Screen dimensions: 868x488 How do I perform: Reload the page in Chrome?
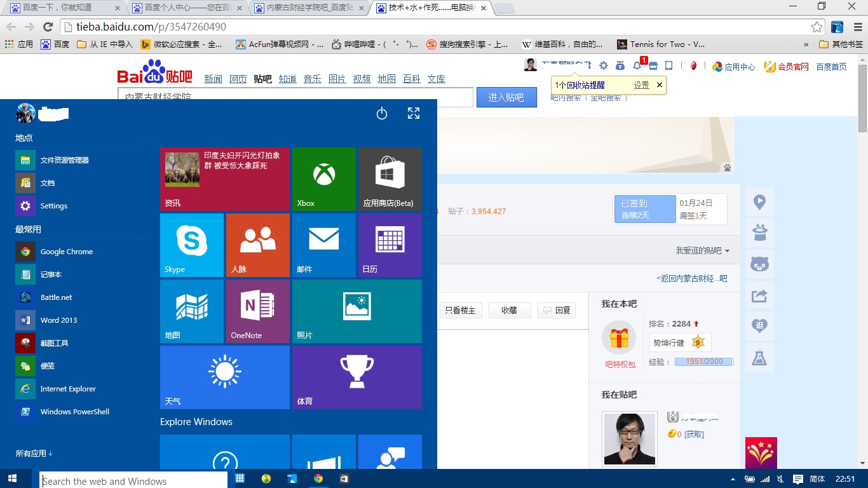click(48, 27)
